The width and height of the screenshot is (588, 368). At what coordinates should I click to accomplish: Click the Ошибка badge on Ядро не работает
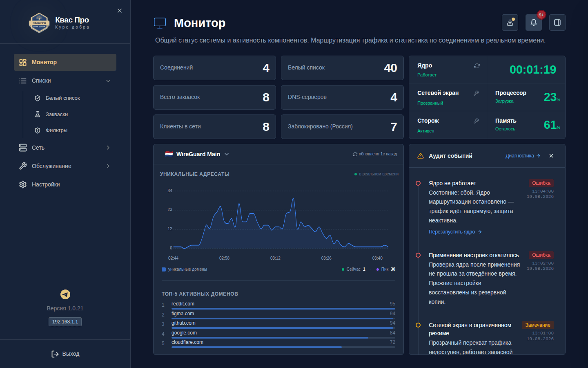[541, 183]
